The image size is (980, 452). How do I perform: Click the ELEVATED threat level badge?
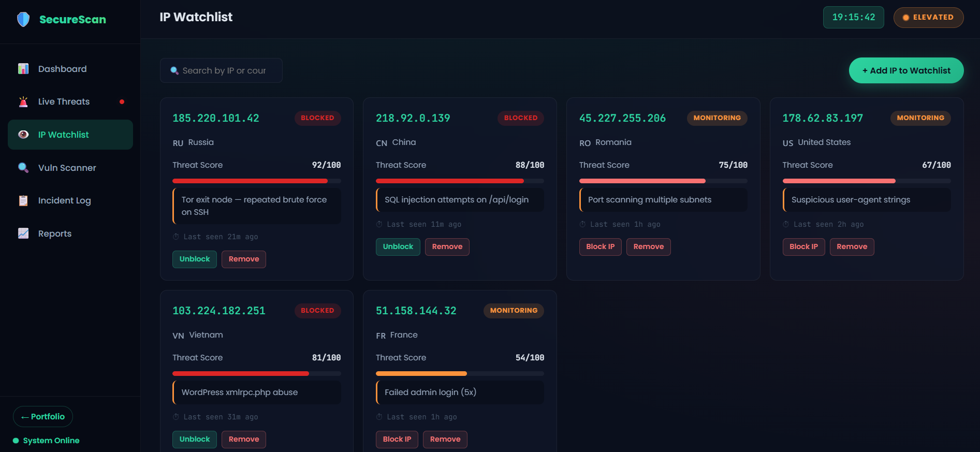(928, 18)
